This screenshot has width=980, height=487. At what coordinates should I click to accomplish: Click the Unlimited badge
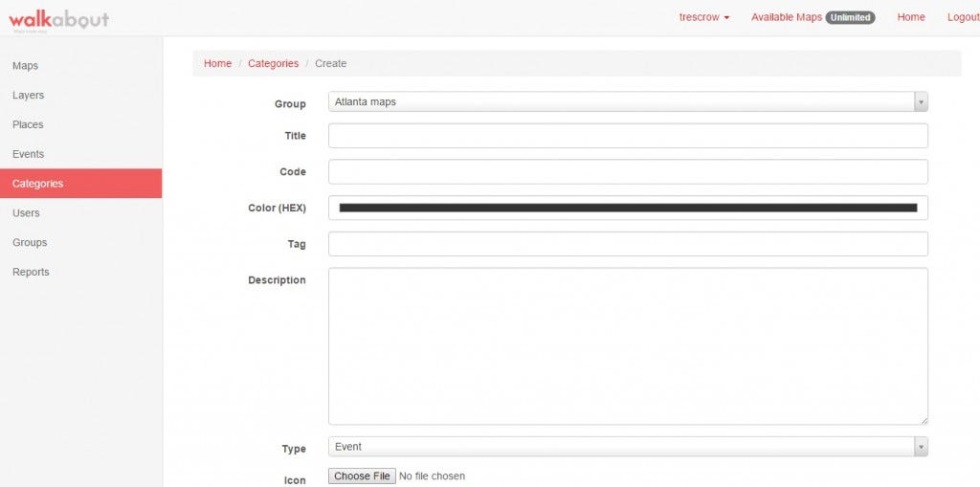pyautogui.click(x=850, y=17)
